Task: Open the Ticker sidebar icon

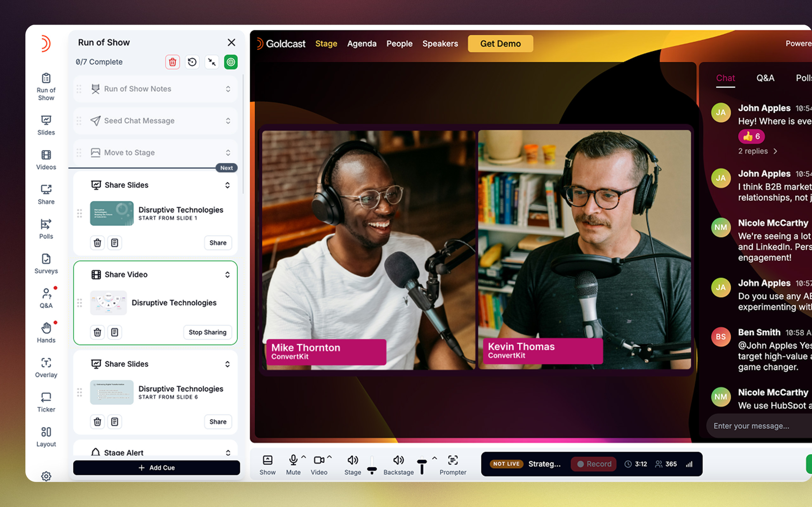Action: pyautogui.click(x=46, y=402)
